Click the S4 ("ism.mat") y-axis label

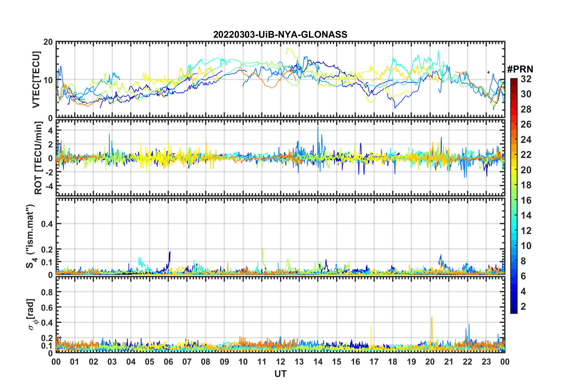pos(31,236)
